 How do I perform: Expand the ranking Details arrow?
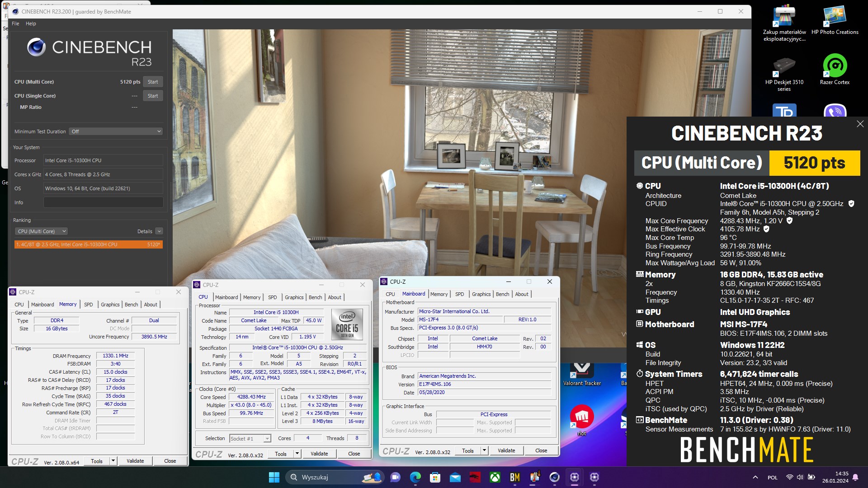point(159,231)
